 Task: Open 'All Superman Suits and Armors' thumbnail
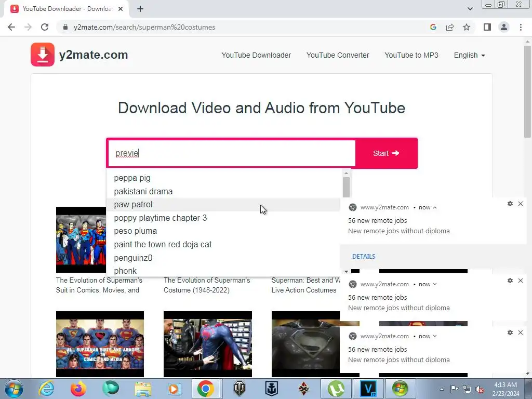[100, 344]
